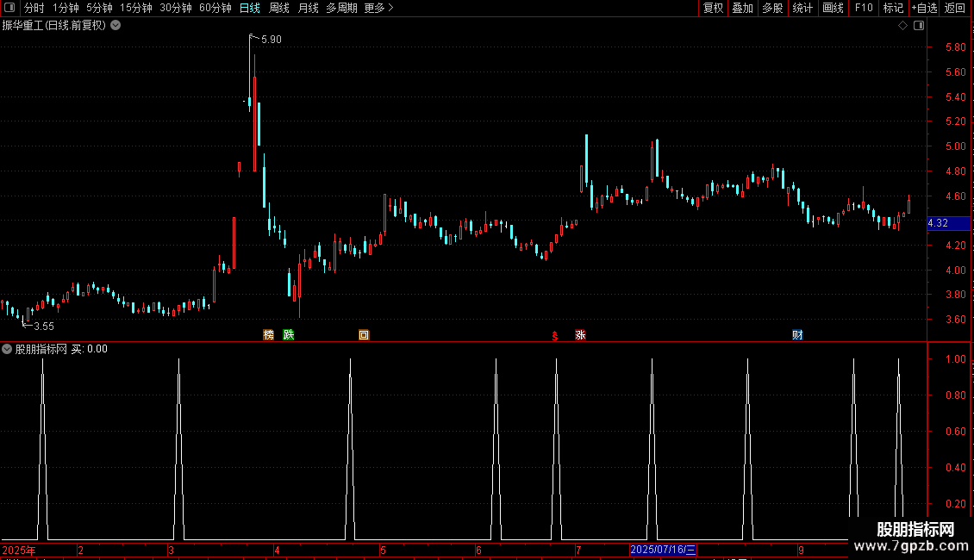The width and height of the screenshot is (974, 560).
Task: Switch to 周线 weekly tab
Action: coord(279,8)
